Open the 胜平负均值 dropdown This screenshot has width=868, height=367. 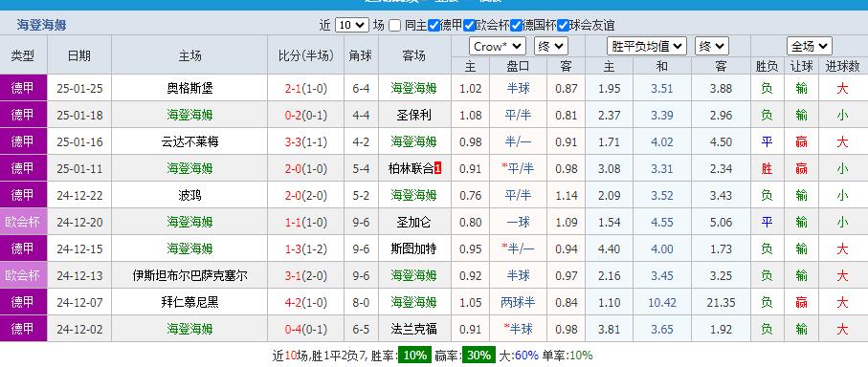[647, 47]
